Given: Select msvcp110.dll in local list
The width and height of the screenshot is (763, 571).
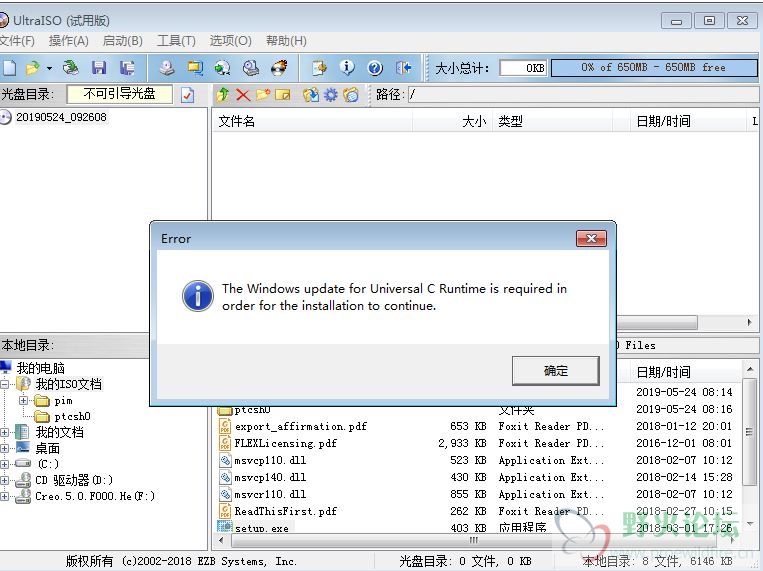Looking at the screenshot, I should [270, 460].
